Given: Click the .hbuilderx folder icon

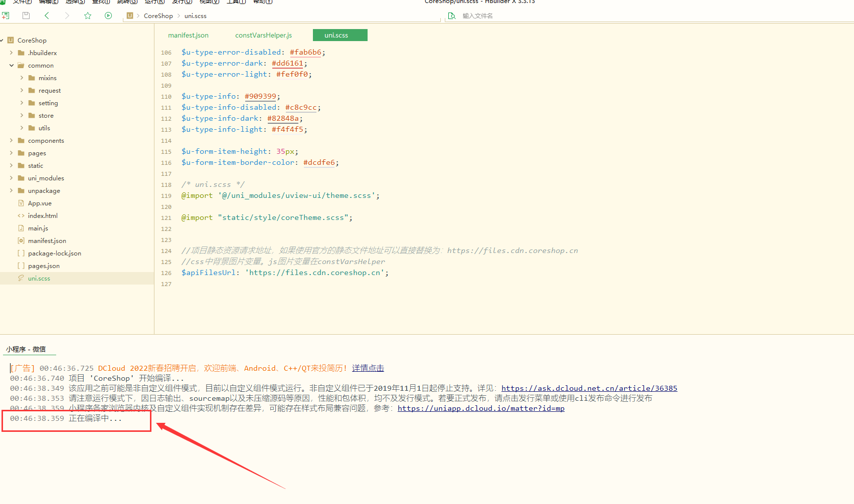Looking at the screenshot, I should click(x=21, y=53).
